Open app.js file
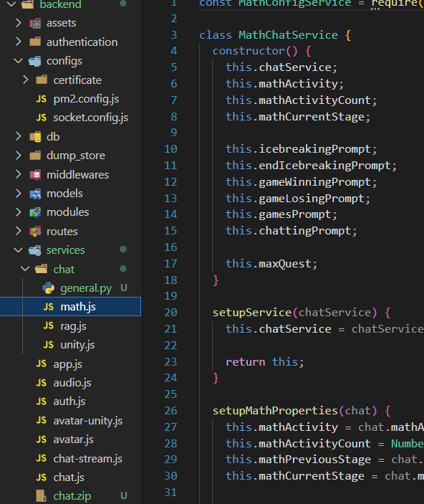This screenshot has width=424, height=504. point(68,364)
